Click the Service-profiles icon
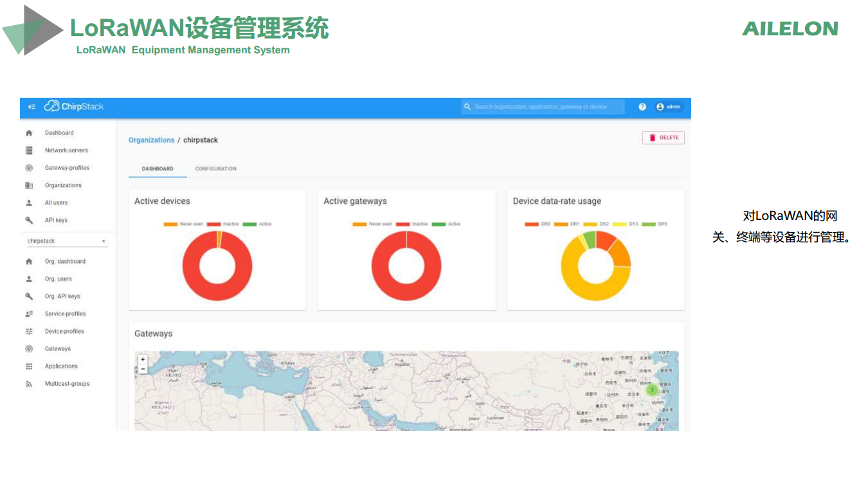Viewport: 868px width, 488px height. tap(29, 314)
